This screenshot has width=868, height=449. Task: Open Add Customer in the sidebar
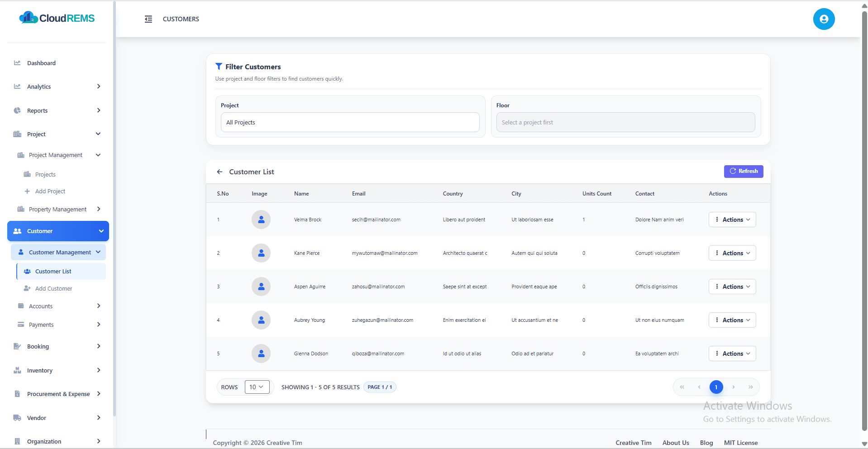pos(53,288)
